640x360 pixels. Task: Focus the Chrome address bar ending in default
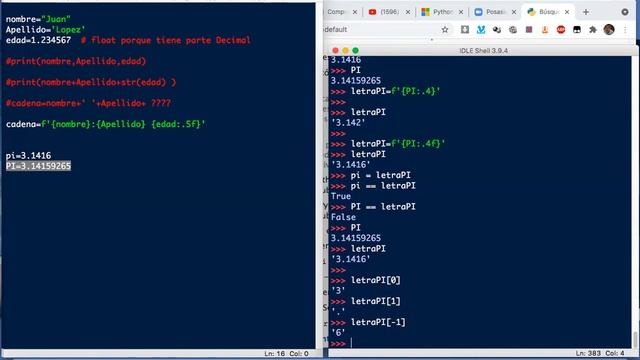click(x=380, y=29)
